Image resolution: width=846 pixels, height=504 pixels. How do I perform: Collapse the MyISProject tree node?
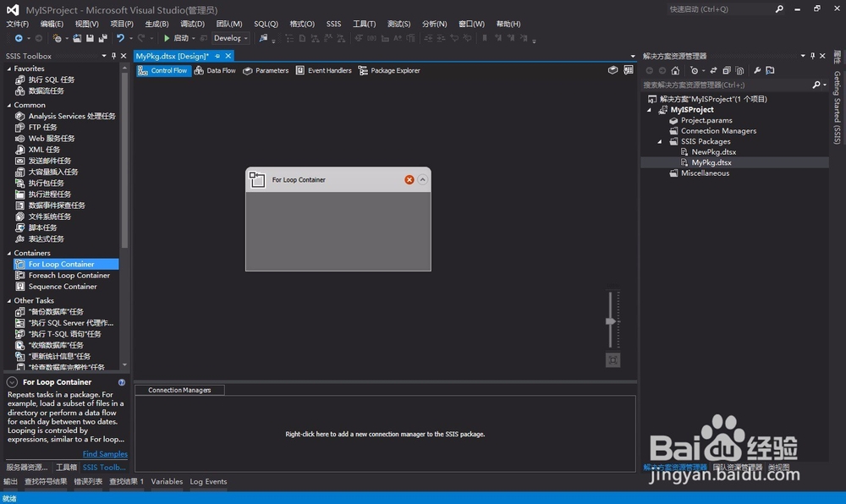pyautogui.click(x=650, y=110)
